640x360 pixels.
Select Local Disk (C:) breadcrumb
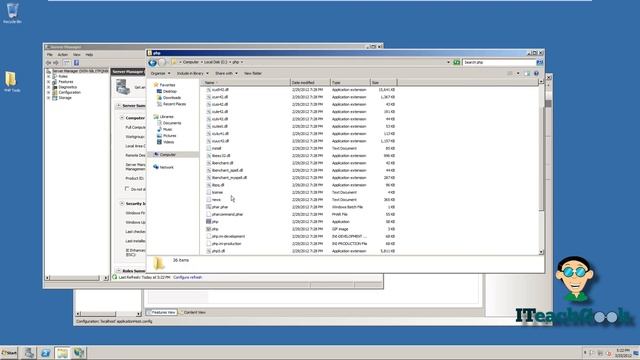click(216, 62)
